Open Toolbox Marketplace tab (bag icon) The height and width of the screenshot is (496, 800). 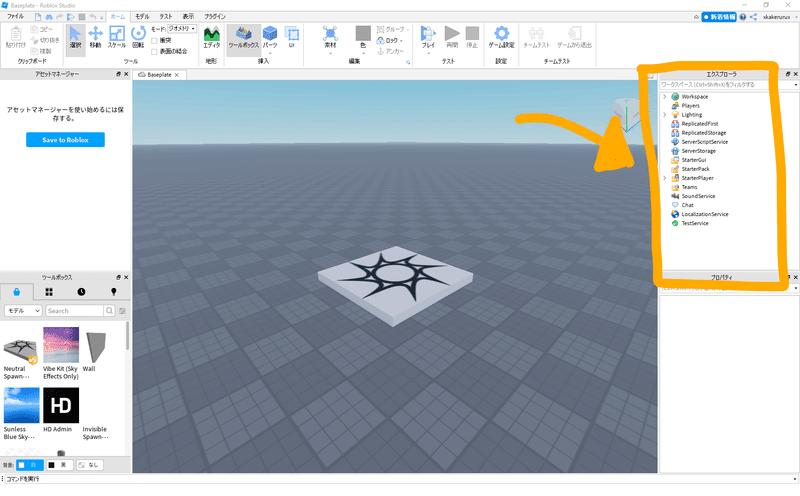17,292
